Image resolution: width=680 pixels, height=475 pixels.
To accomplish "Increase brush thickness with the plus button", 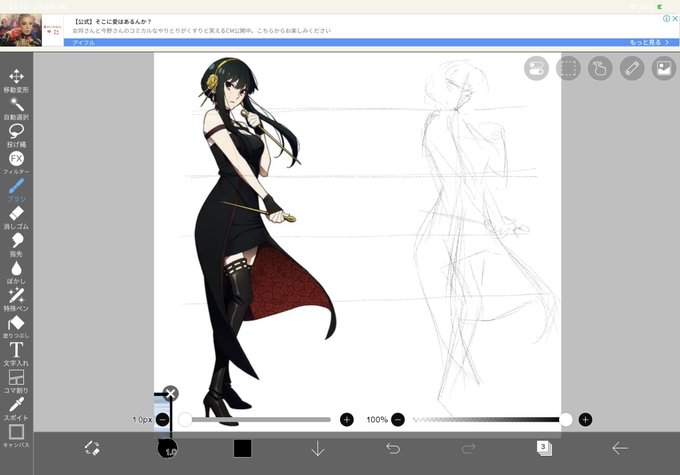I will [347, 419].
